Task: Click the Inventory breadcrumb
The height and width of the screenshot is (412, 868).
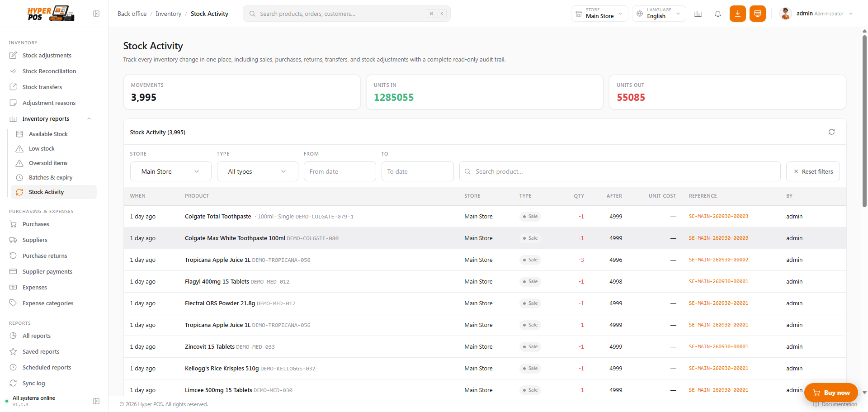Action: coord(169,14)
